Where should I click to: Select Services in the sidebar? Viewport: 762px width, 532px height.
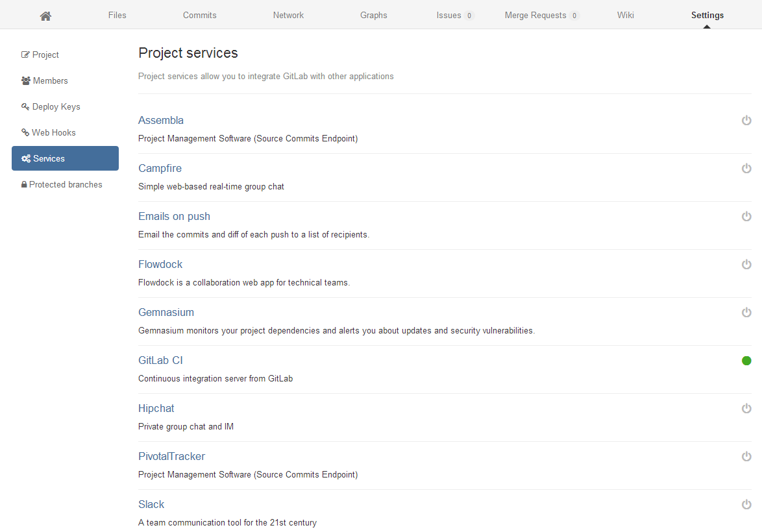pos(65,158)
